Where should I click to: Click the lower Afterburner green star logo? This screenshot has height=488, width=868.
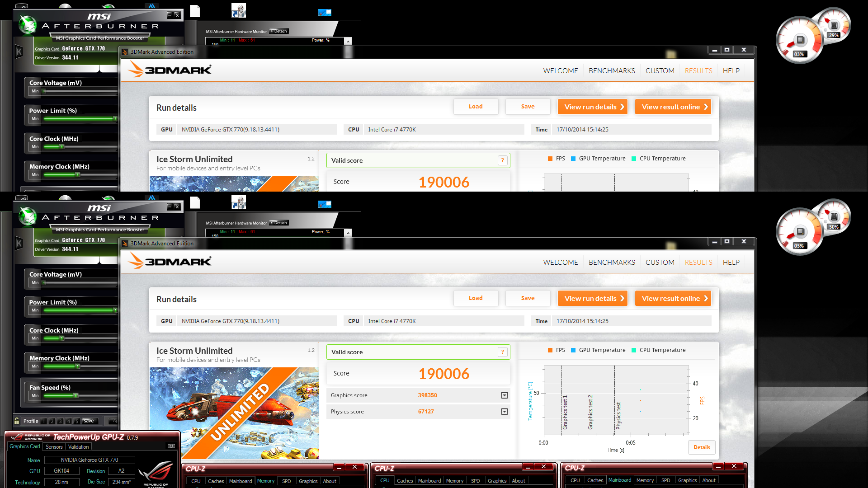pos(28,216)
